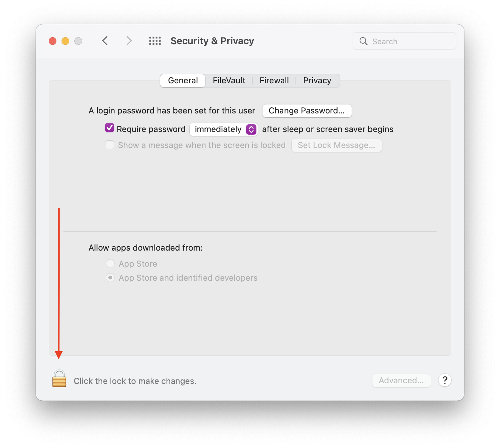This screenshot has height=448, width=500.
Task: Click the yellow minimize window button
Action: pos(65,41)
